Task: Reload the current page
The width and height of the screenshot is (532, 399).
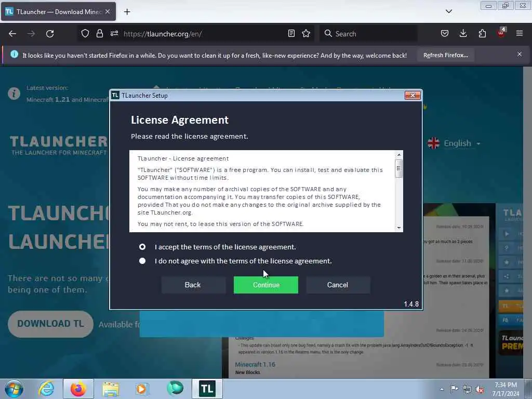Action: tap(50, 34)
